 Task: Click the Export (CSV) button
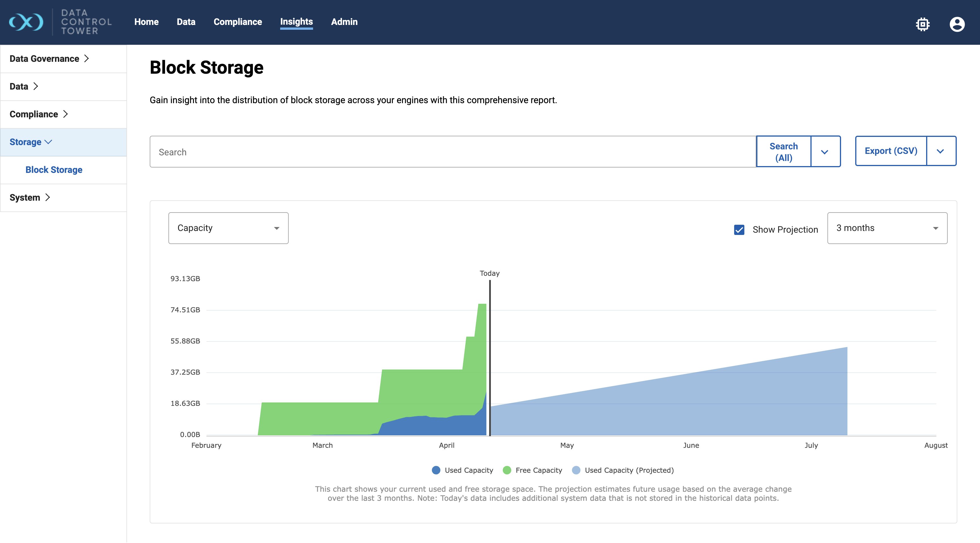pyautogui.click(x=891, y=151)
